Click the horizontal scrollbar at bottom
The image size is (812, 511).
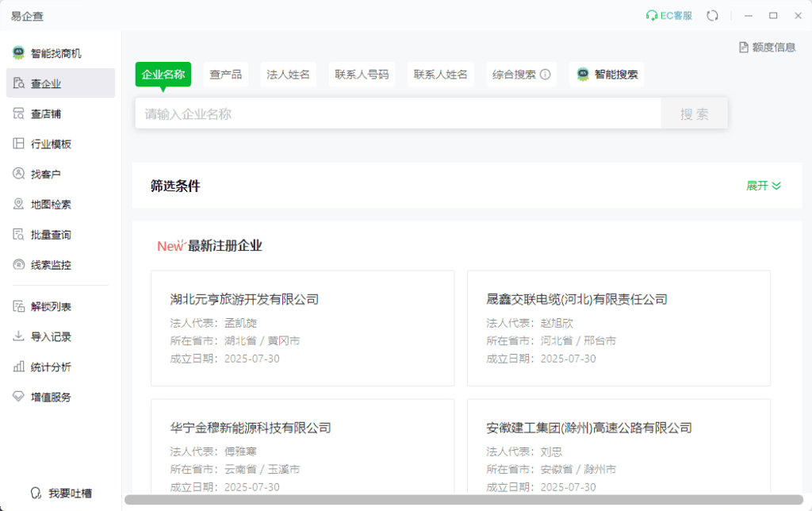(x=464, y=500)
